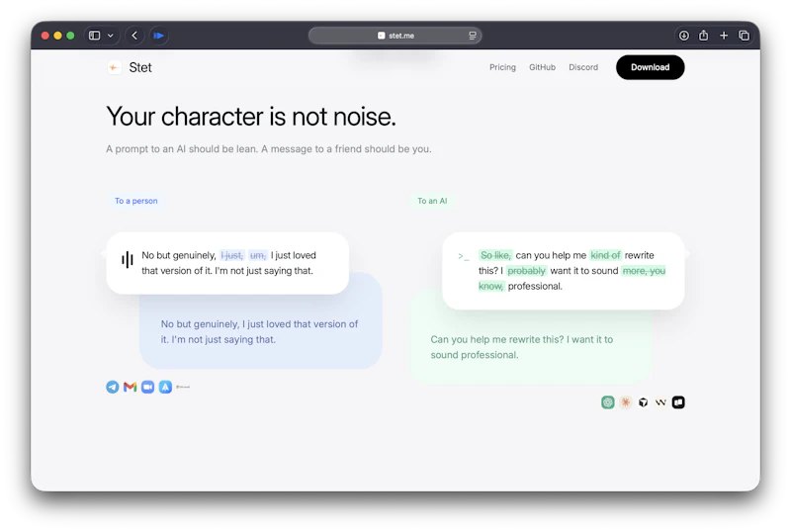
Task: Click the black rounded-square app icon
Action: pyautogui.click(x=678, y=402)
